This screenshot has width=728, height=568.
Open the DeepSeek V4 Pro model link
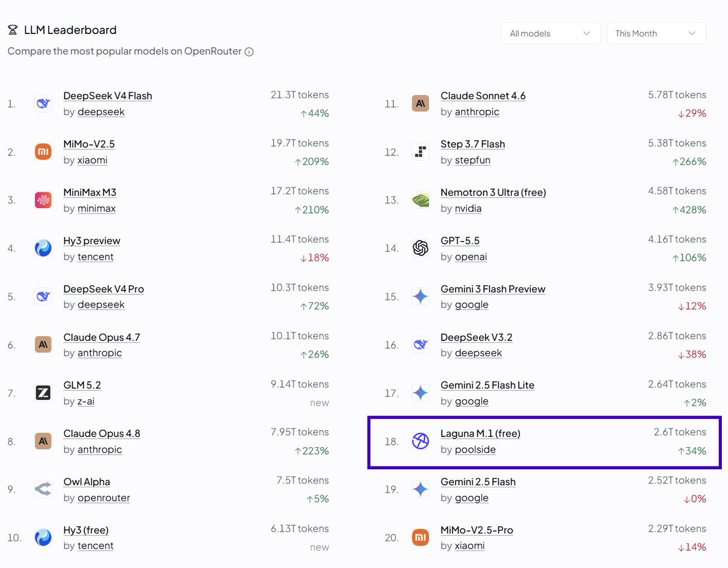[x=104, y=289]
